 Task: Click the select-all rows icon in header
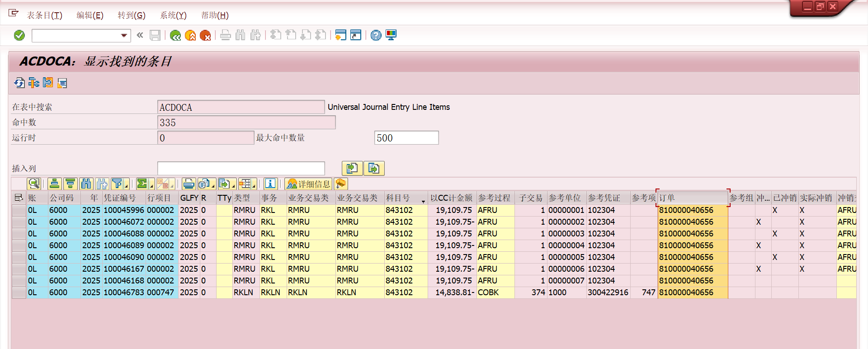point(19,198)
